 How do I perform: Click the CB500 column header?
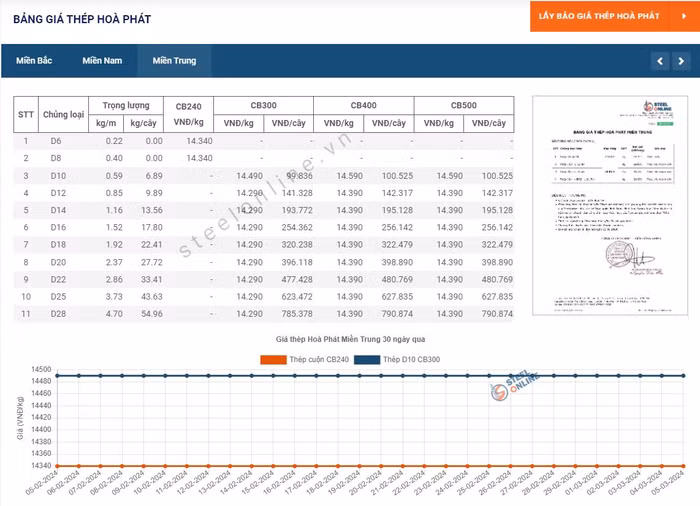pos(463,105)
